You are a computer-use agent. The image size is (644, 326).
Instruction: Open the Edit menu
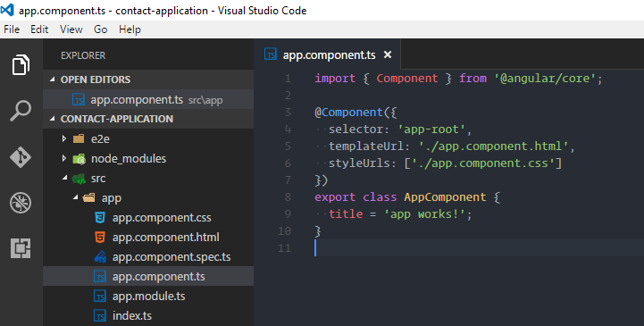click(x=39, y=29)
